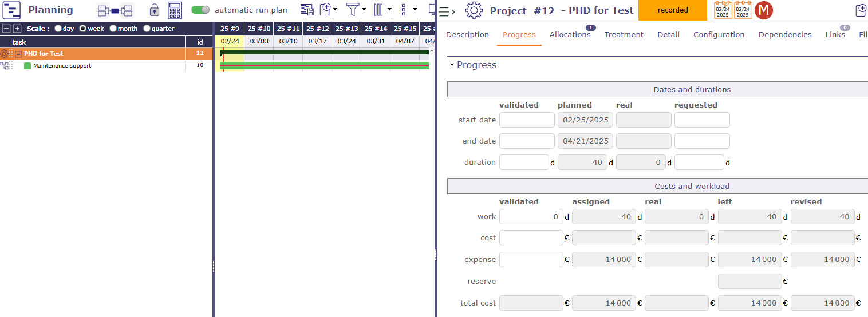Click the validated end date field
Screen dimensions: 868x317
point(527,141)
